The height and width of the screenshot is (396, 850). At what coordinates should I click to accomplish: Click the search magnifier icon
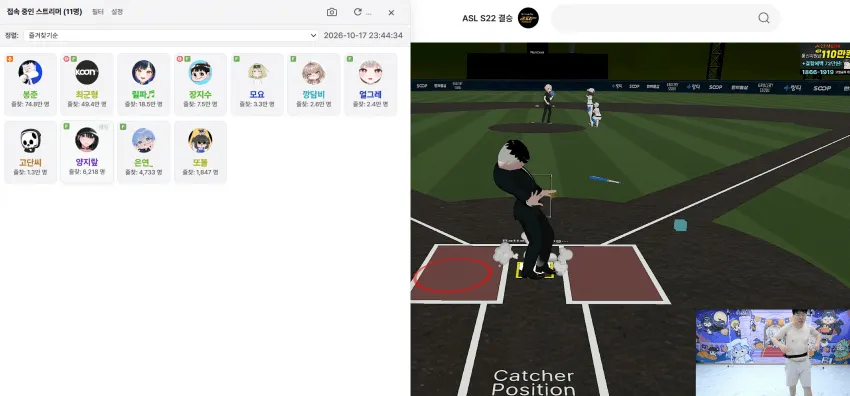[x=764, y=18]
